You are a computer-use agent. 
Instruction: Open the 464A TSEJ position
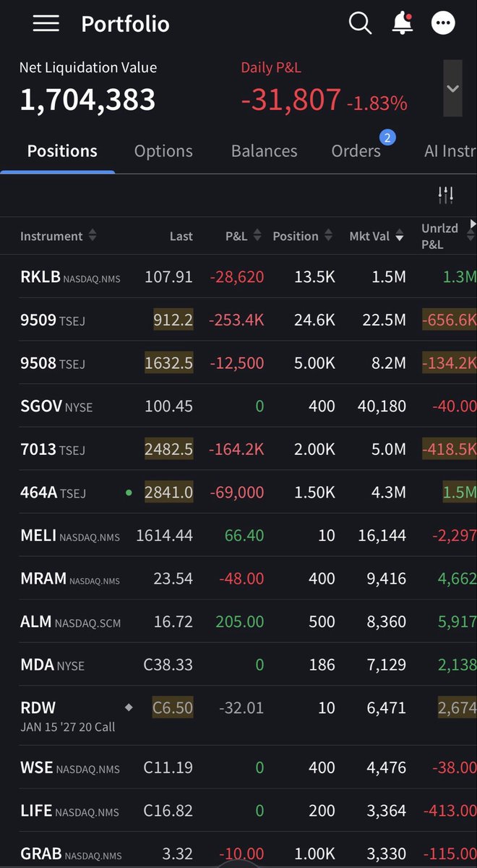point(239,493)
